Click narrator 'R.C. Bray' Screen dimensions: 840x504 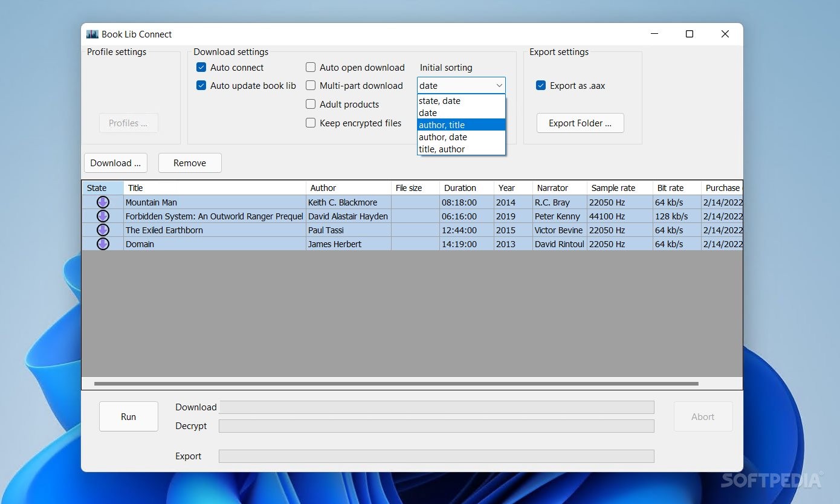point(560,202)
